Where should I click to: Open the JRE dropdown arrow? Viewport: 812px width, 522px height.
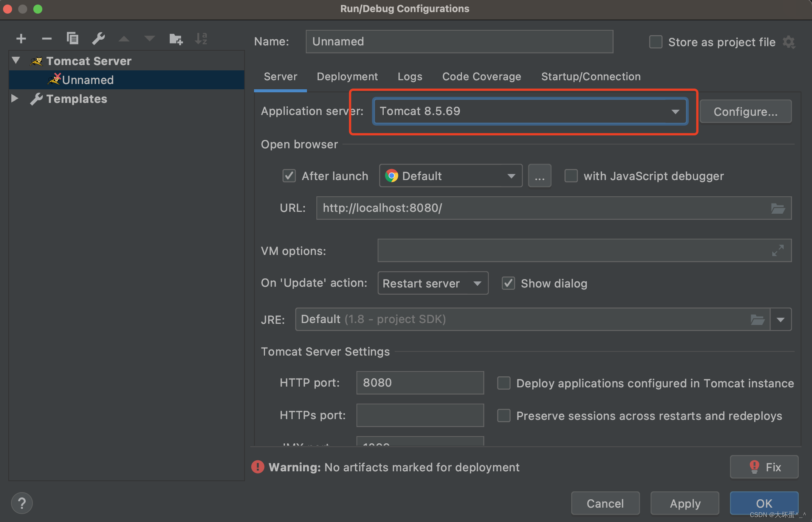coord(781,320)
